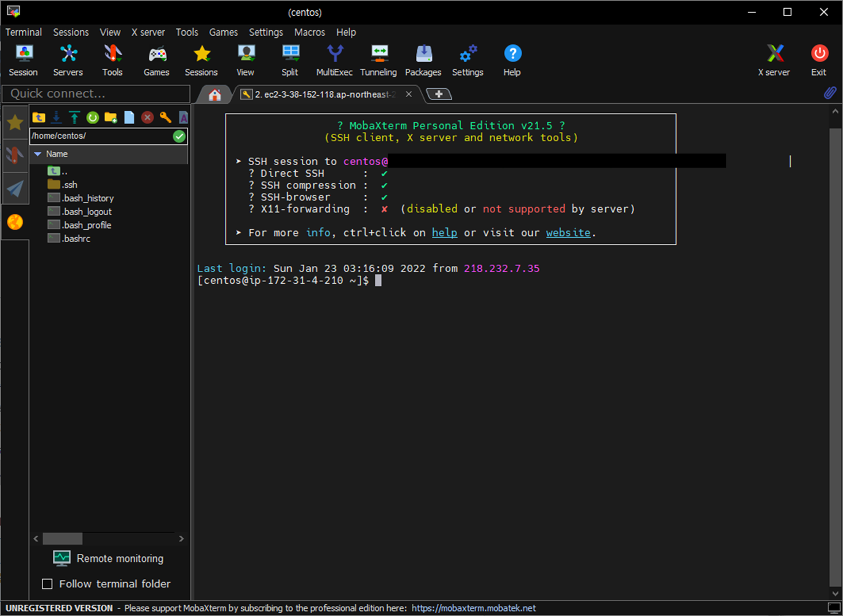The width and height of the screenshot is (843, 616).
Task: Click the terminal scroll down arrow
Action: [x=835, y=594]
